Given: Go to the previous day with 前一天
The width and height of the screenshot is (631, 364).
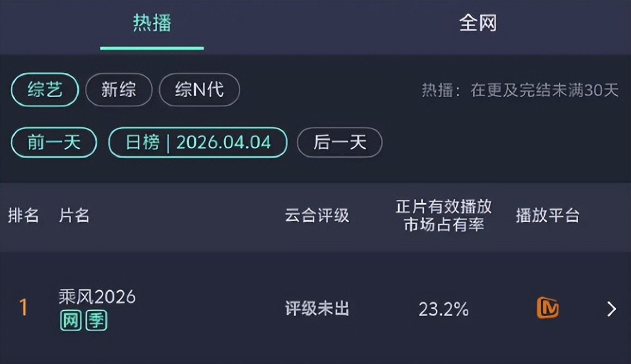Looking at the screenshot, I should point(54,142).
